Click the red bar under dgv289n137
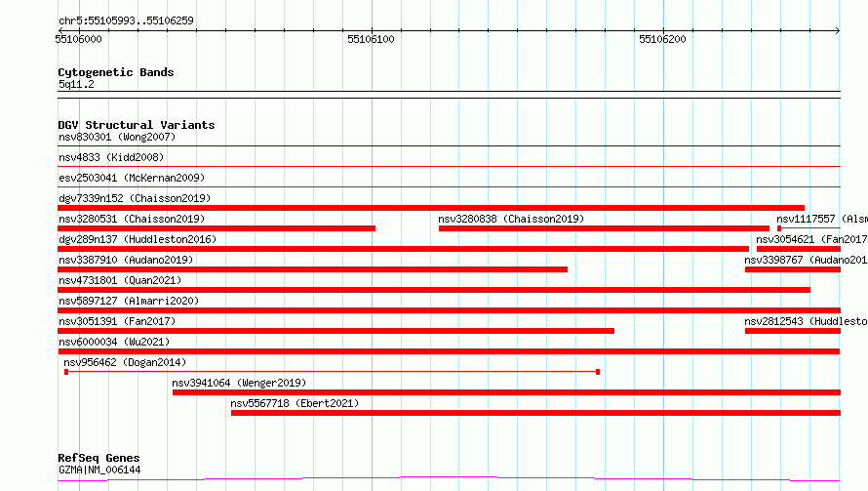 coord(403,249)
